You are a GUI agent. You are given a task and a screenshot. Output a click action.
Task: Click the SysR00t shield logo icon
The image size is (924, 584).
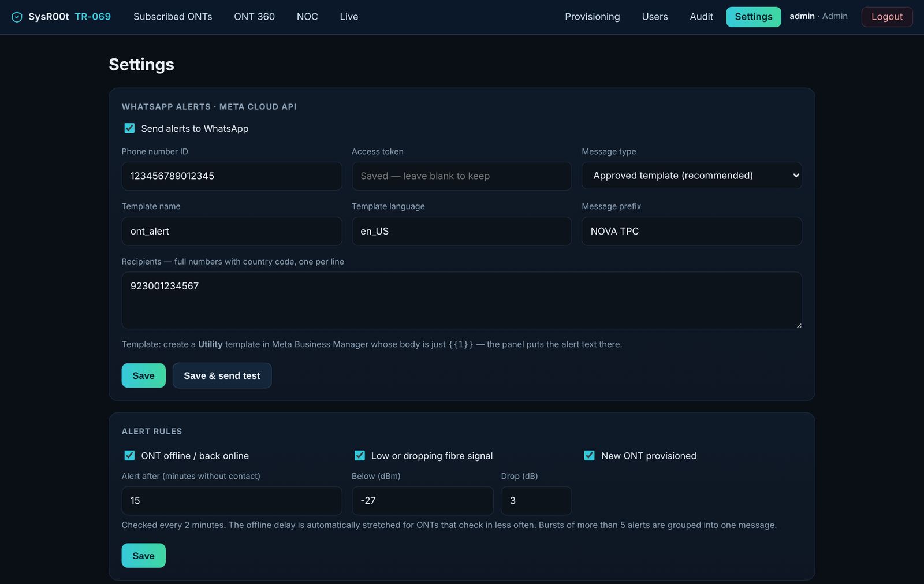pos(17,17)
